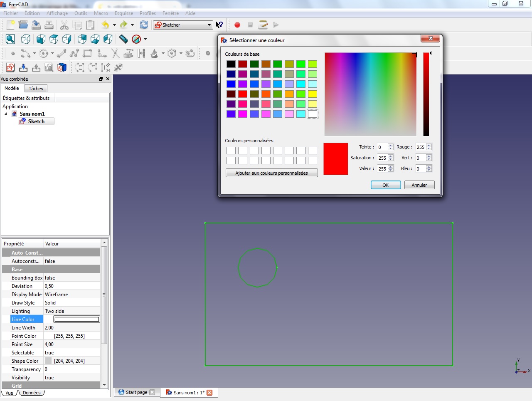Click the Rouge value input field
This screenshot has width=532, height=401.
coord(420,147)
